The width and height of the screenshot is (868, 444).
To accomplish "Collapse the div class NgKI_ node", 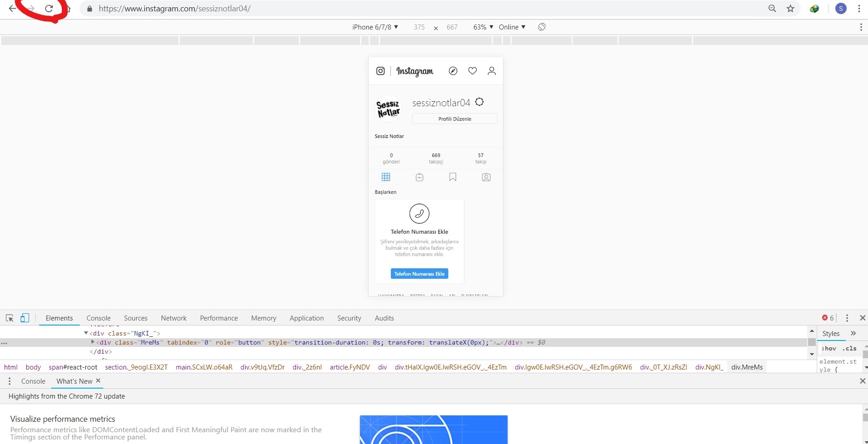I will point(86,333).
